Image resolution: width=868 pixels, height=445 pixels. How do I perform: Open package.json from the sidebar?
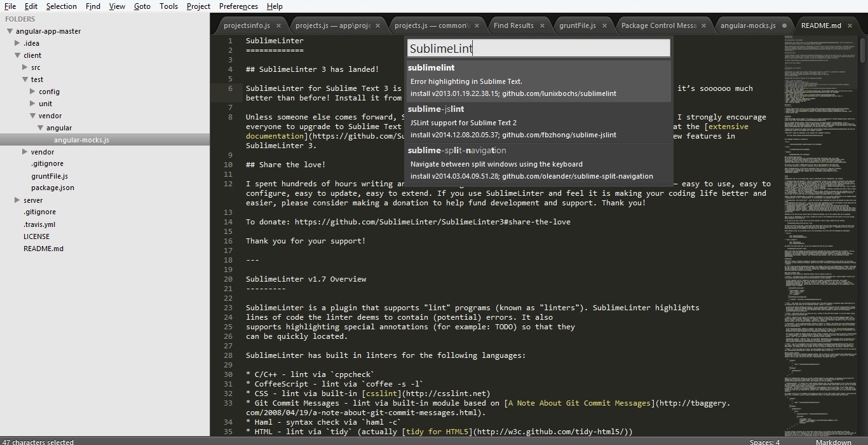[53, 188]
